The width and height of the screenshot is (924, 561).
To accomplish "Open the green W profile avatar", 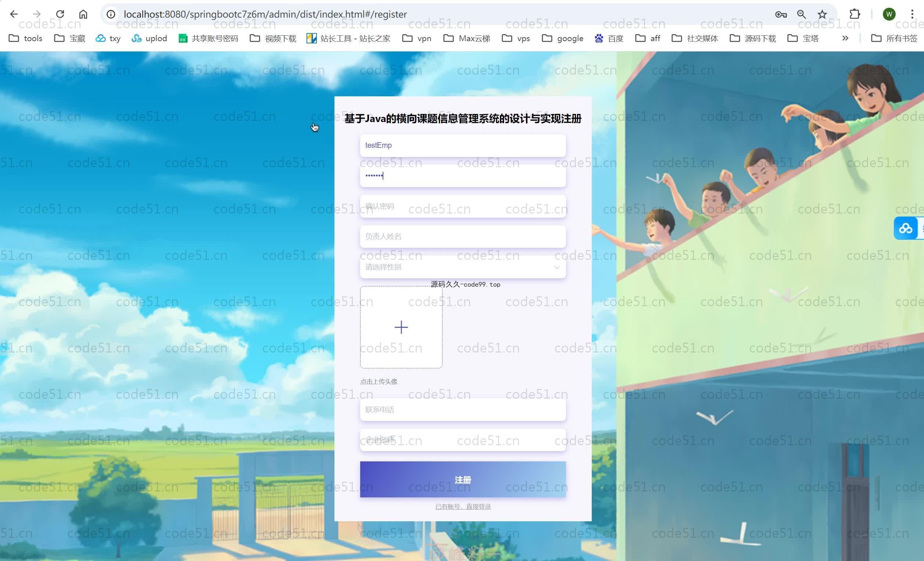I will [x=889, y=14].
